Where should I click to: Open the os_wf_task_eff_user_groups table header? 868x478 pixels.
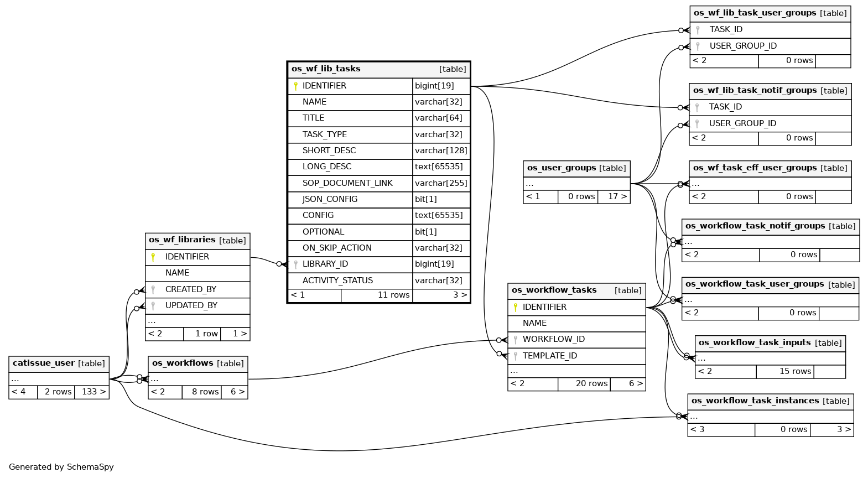coord(771,168)
